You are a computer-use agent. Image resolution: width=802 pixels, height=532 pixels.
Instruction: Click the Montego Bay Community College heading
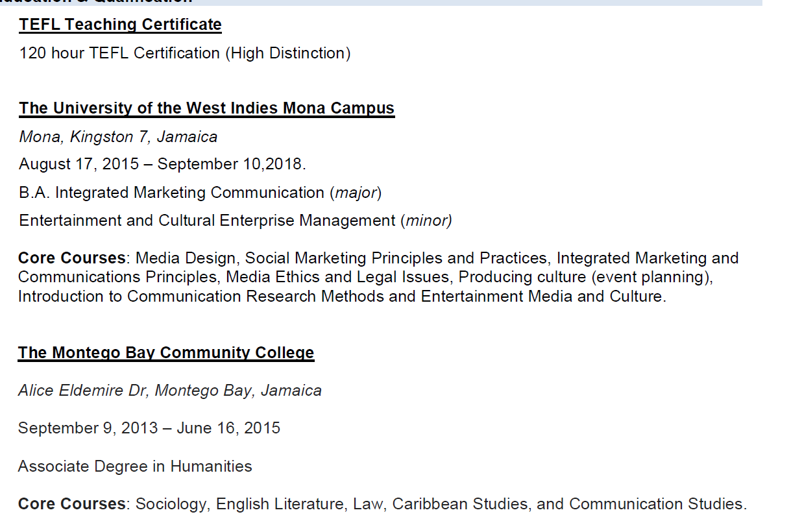tap(166, 353)
